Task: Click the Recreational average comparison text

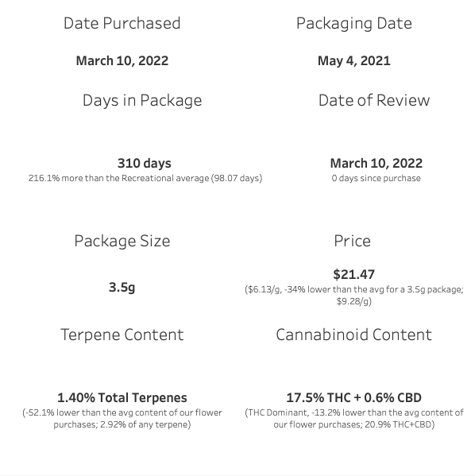Action: tap(145, 178)
